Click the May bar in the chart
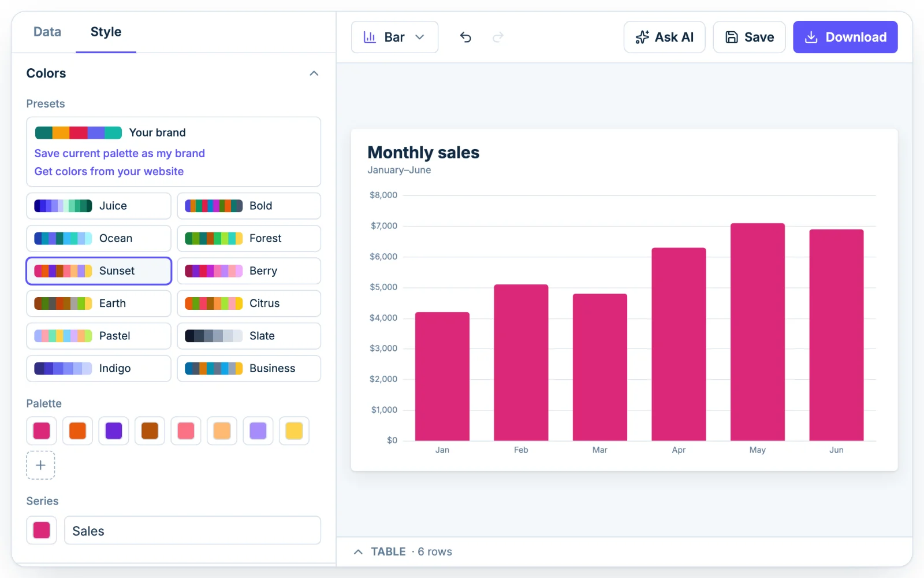This screenshot has height=578, width=924. coord(758,332)
